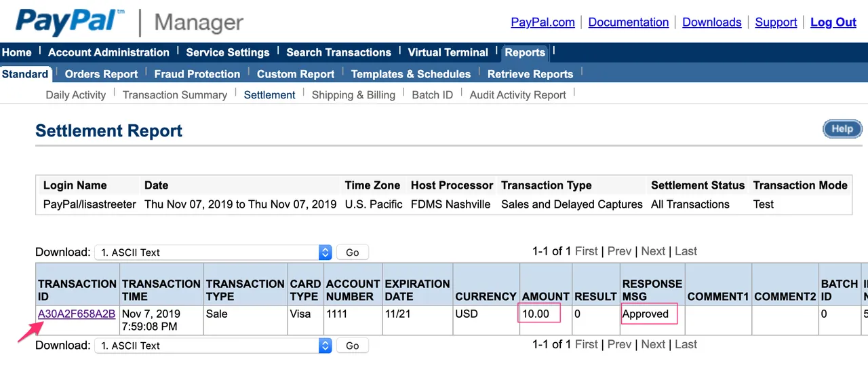Open Templates & Schedules tab
This screenshot has width=868, height=389.
(x=411, y=74)
